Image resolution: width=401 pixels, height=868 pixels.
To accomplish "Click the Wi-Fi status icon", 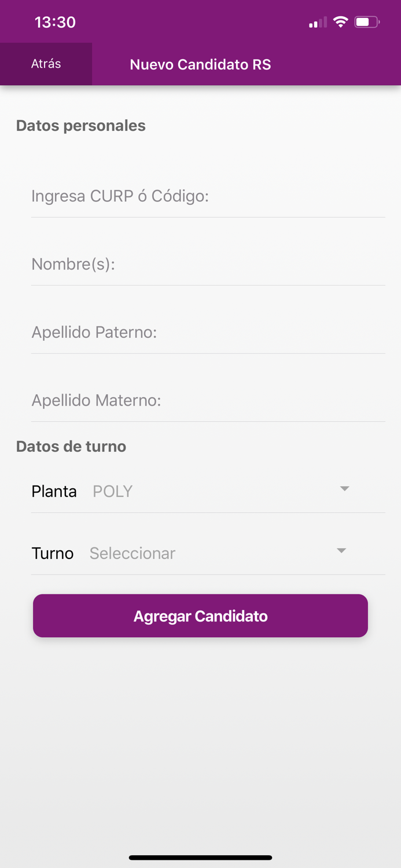I will click(341, 21).
